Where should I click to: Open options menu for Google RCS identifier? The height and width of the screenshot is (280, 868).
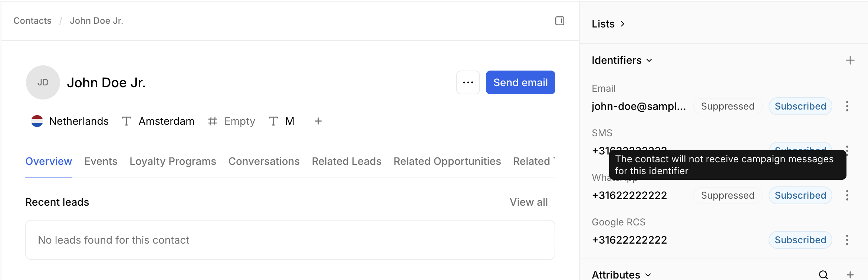847,240
